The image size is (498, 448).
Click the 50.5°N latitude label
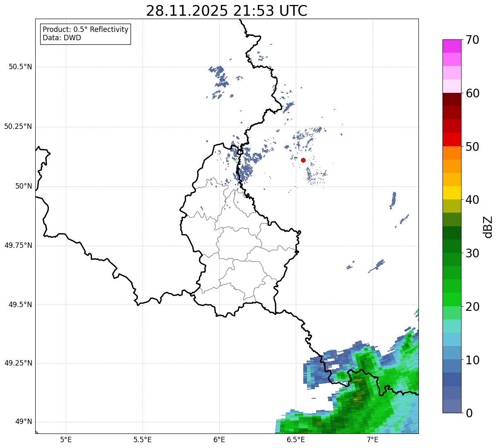pyautogui.click(x=20, y=67)
